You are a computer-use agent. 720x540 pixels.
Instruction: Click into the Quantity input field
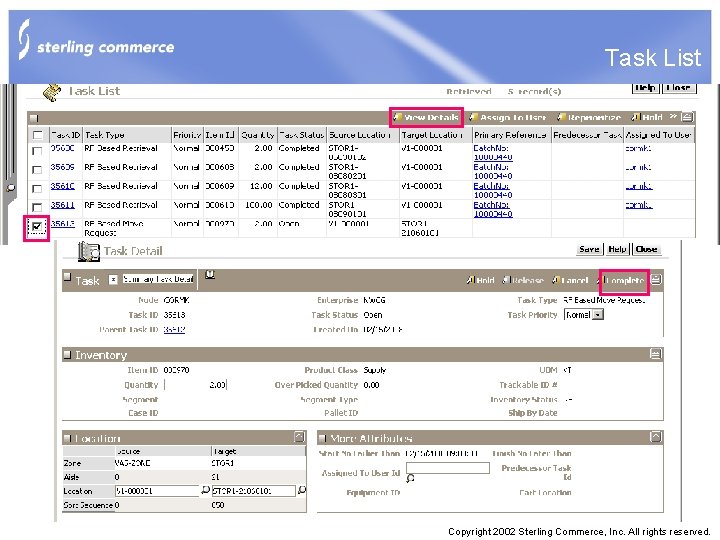click(195, 385)
